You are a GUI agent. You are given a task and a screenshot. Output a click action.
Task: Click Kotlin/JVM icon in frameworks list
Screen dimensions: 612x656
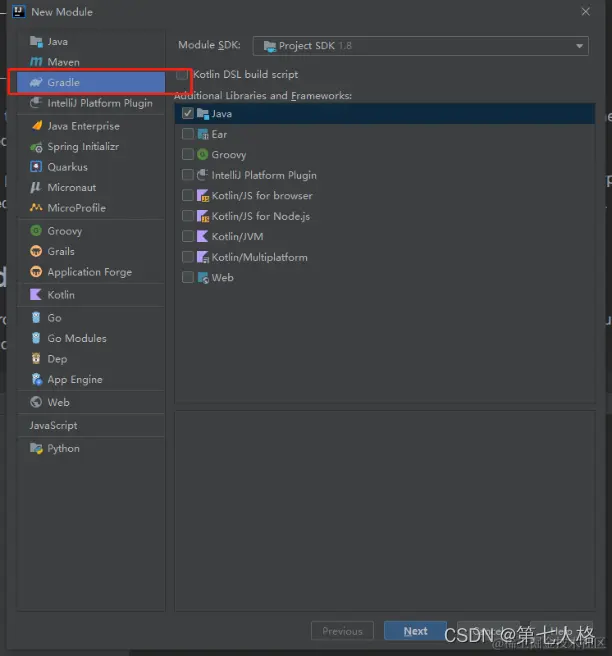[x=202, y=236]
